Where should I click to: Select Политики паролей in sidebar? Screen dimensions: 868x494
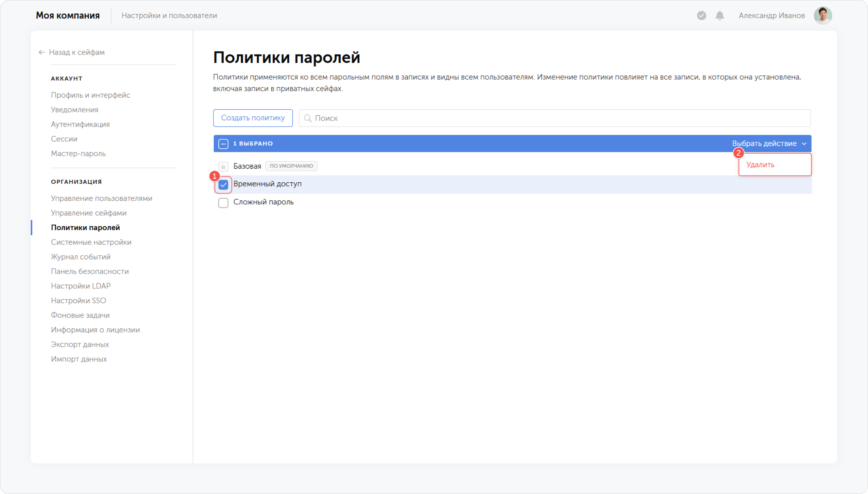pos(86,227)
